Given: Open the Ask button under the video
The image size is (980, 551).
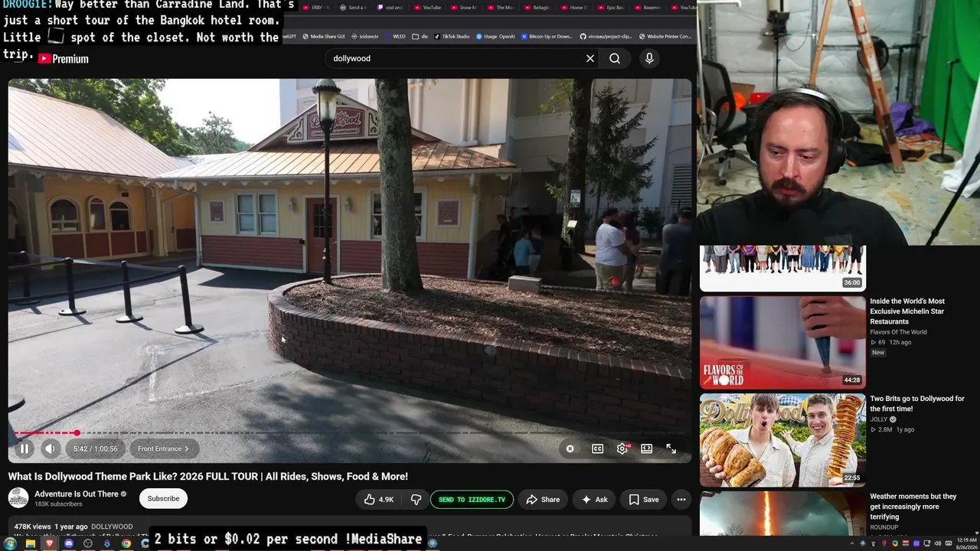Looking at the screenshot, I should coord(595,500).
